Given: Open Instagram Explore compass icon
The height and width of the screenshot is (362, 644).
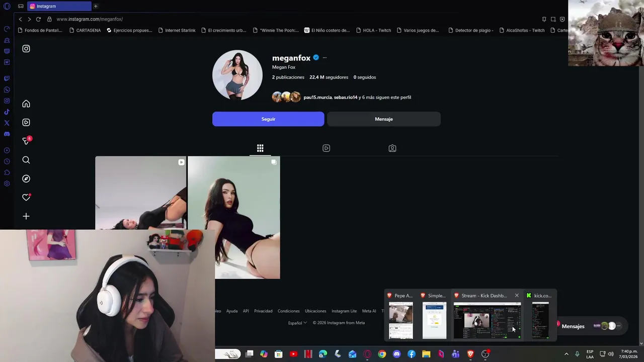Looking at the screenshot, I should tap(26, 178).
